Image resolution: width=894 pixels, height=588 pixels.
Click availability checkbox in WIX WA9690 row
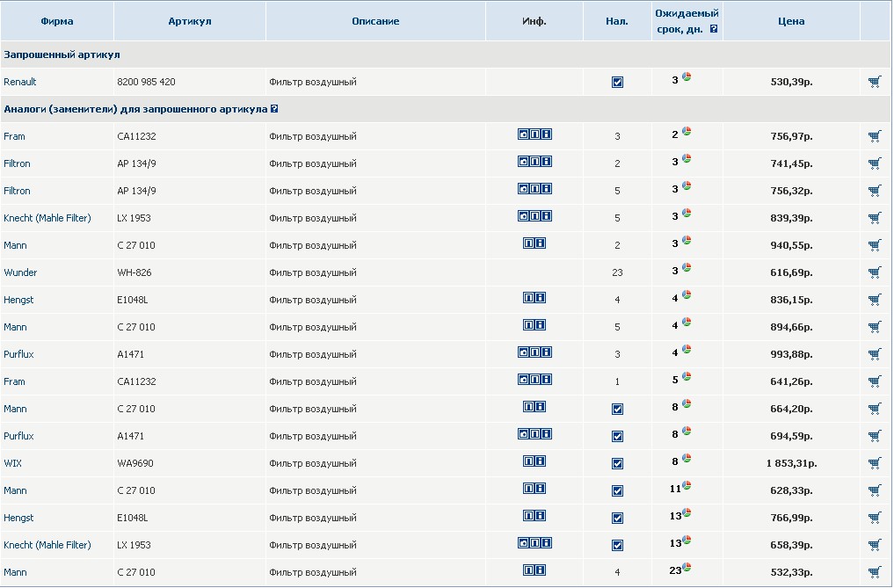[617, 463]
